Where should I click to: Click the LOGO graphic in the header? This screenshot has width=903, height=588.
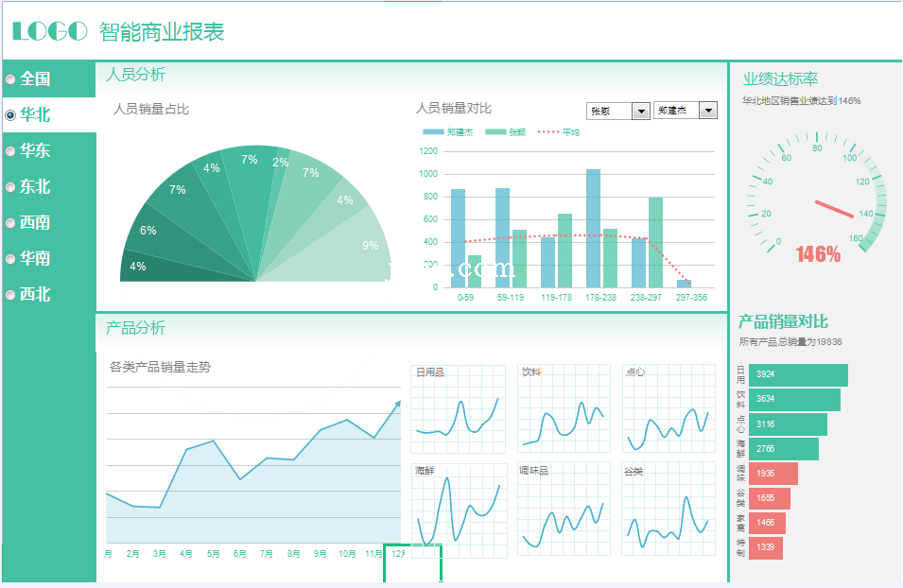click(x=50, y=31)
